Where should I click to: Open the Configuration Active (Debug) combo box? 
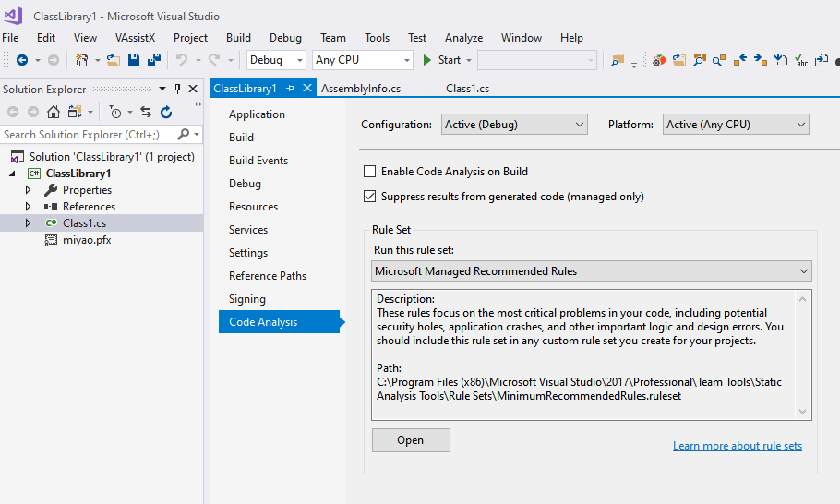pyautogui.click(x=514, y=125)
